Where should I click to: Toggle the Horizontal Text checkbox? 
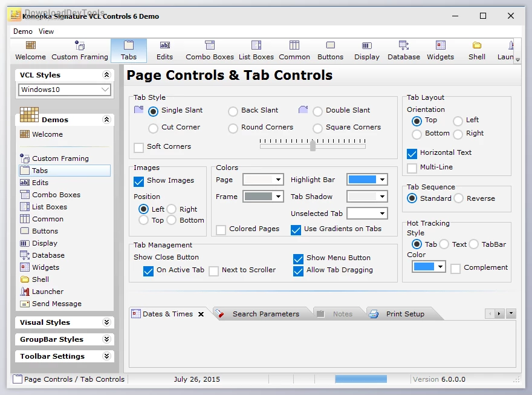tap(412, 154)
